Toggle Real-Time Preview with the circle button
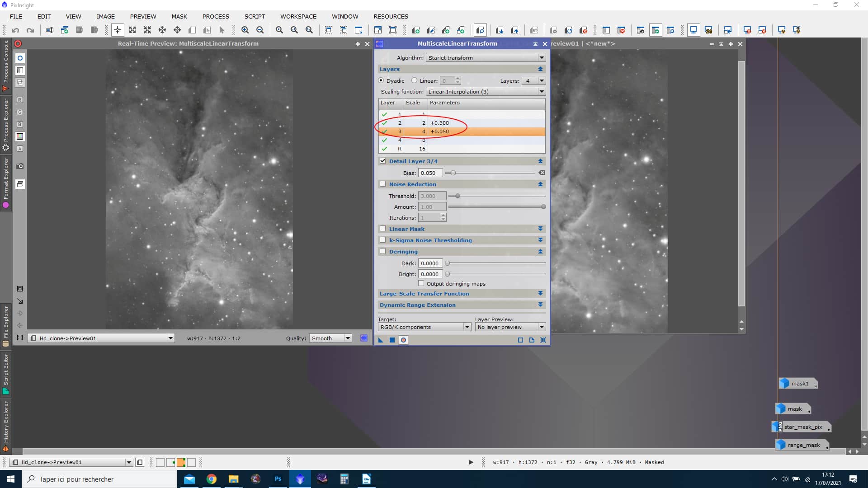 403,340
